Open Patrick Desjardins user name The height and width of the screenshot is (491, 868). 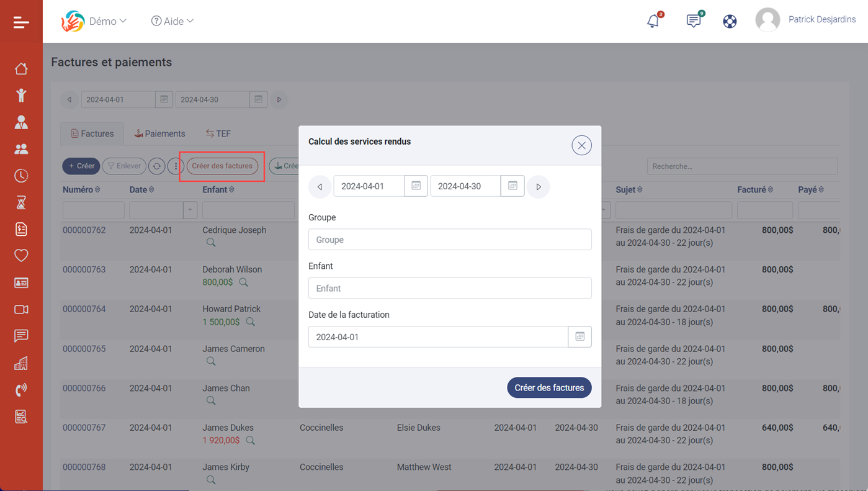(x=822, y=20)
